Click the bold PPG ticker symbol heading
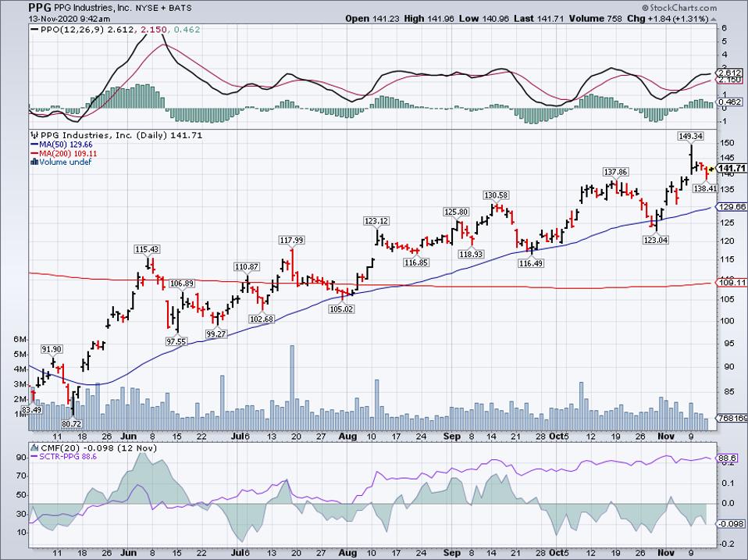This screenshot has width=748, height=560. 40,7
